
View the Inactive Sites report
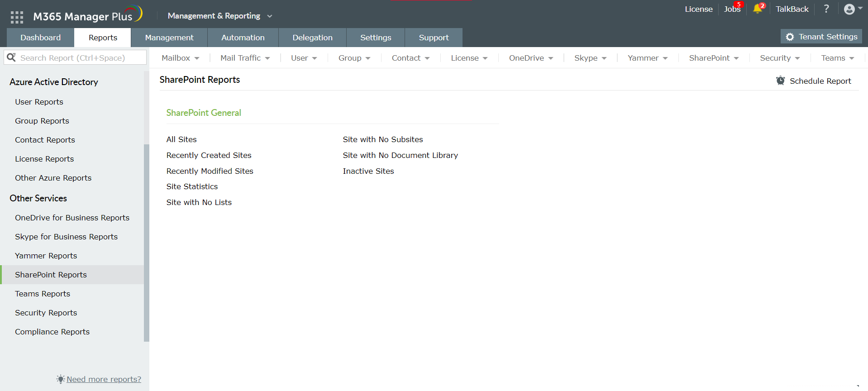tap(368, 171)
